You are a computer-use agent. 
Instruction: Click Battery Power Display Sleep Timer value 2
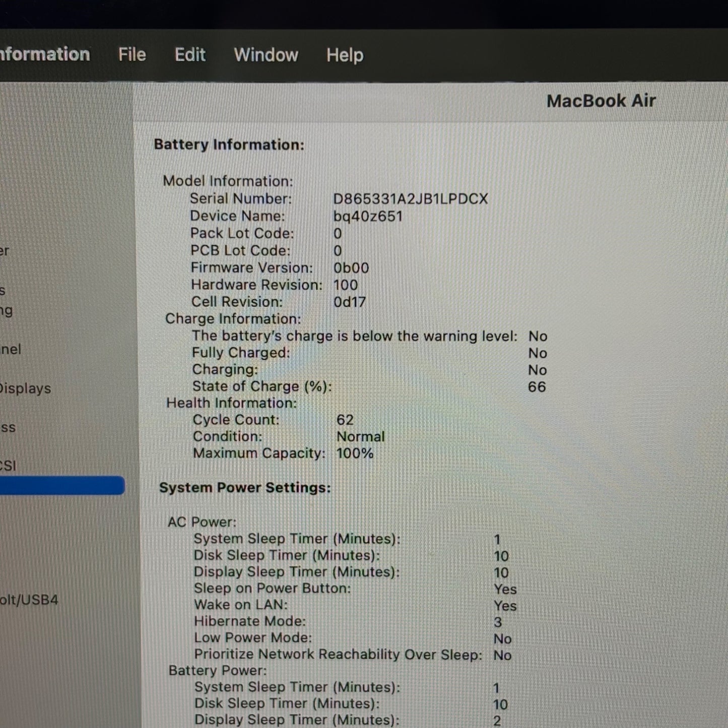click(497, 720)
